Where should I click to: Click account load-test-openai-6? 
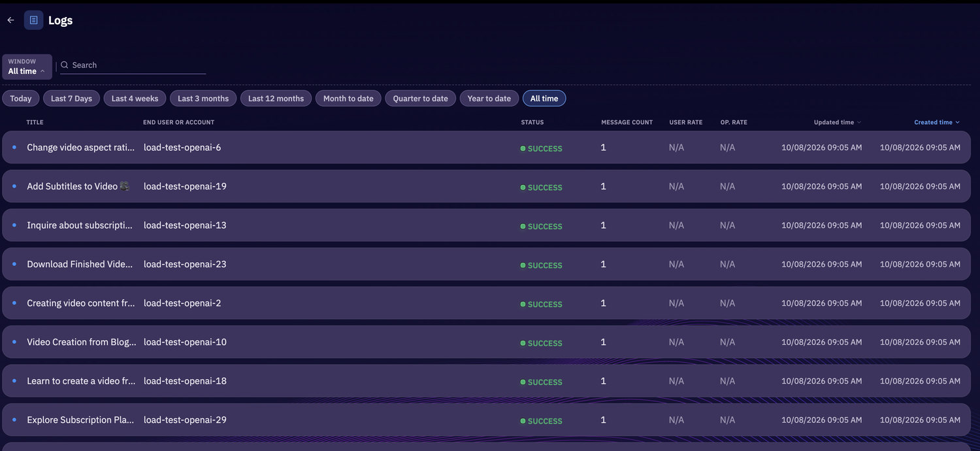(x=182, y=147)
